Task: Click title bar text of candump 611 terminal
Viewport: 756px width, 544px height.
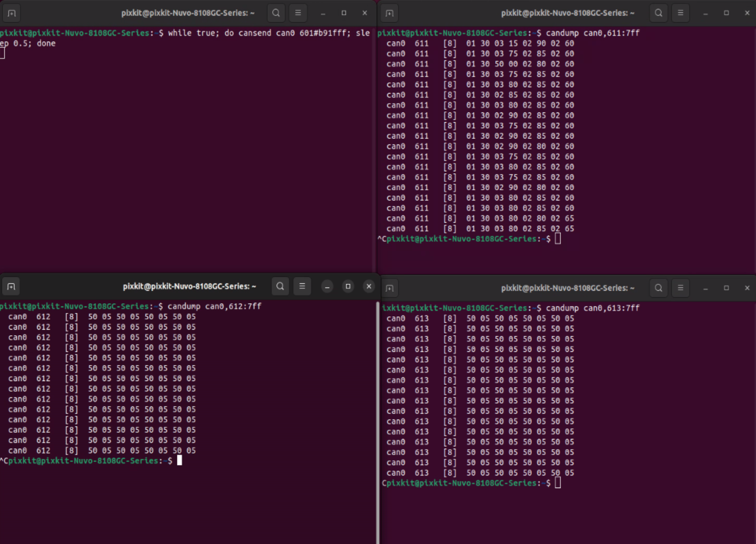Action: coord(567,13)
